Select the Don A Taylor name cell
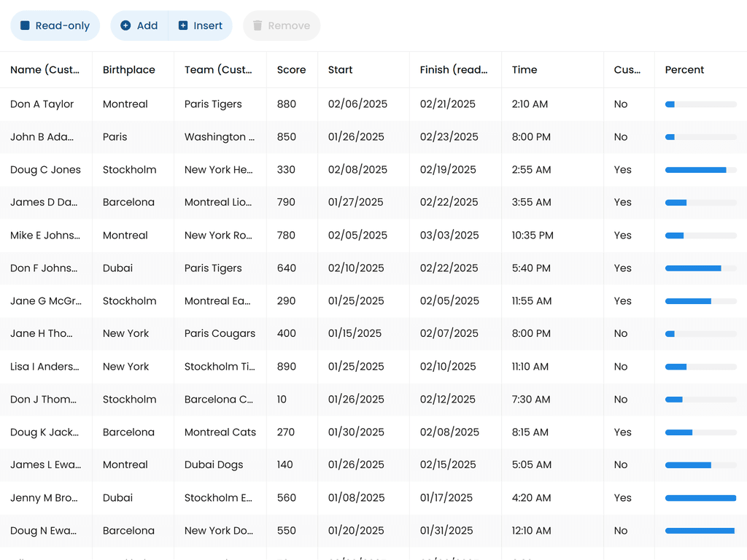Image resolution: width=747 pixels, height=560 pixels. [42, 104]
